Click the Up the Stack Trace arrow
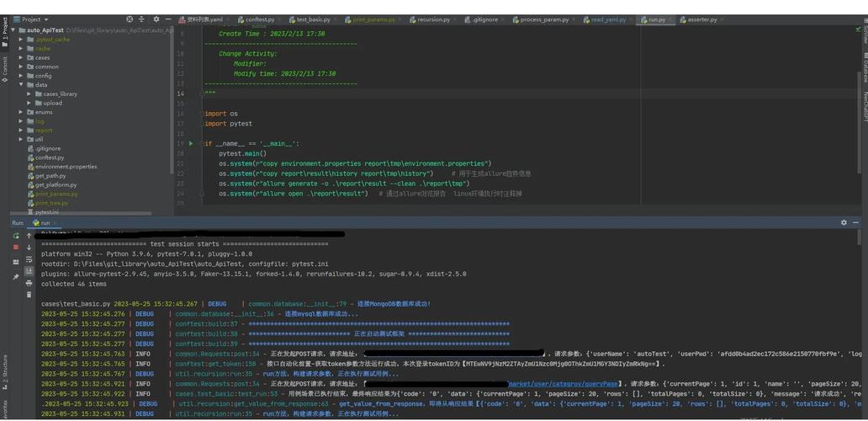This screenshot has height=421, width=868. 29,236
